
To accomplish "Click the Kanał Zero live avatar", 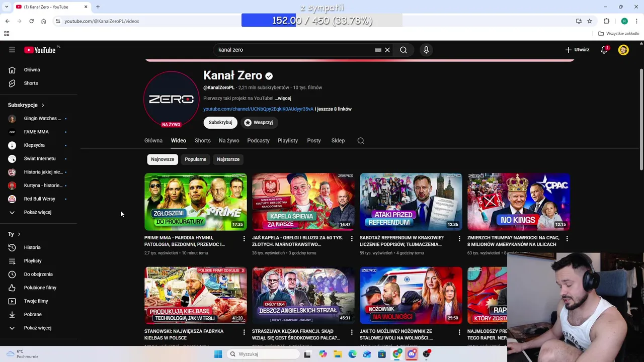I will click(172, 99).
